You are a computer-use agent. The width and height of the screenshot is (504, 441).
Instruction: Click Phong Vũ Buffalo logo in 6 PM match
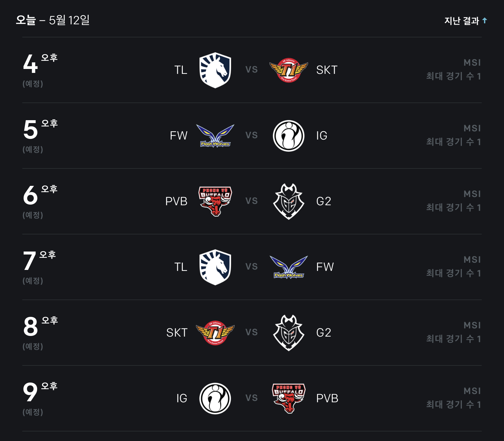(x=215, y=201)
